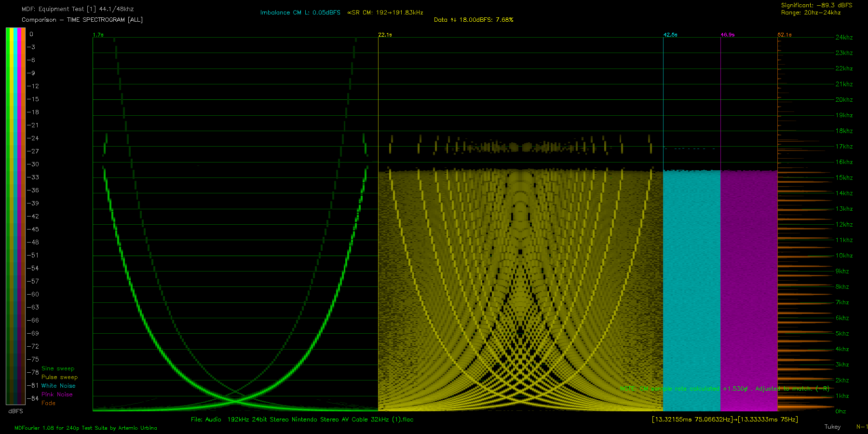Click the MDFourier 1.08 credit text

(85, 428)
